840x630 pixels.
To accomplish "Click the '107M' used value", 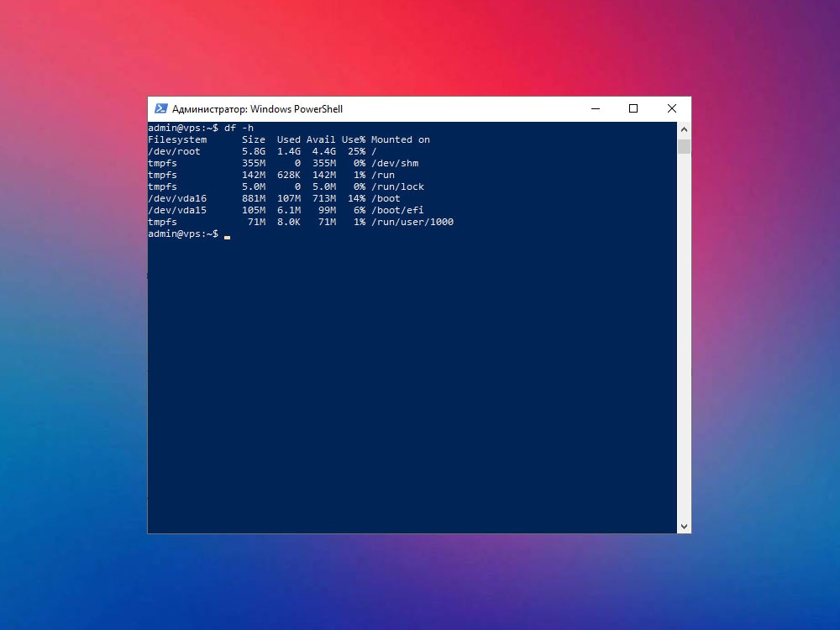I will [x=289, y=199].
